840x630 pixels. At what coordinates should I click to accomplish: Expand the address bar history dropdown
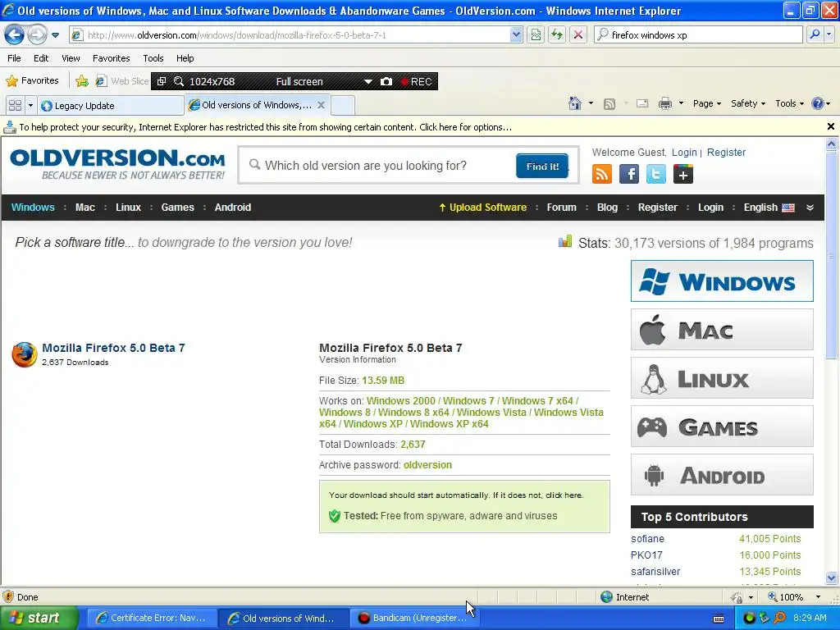(516, 35)
